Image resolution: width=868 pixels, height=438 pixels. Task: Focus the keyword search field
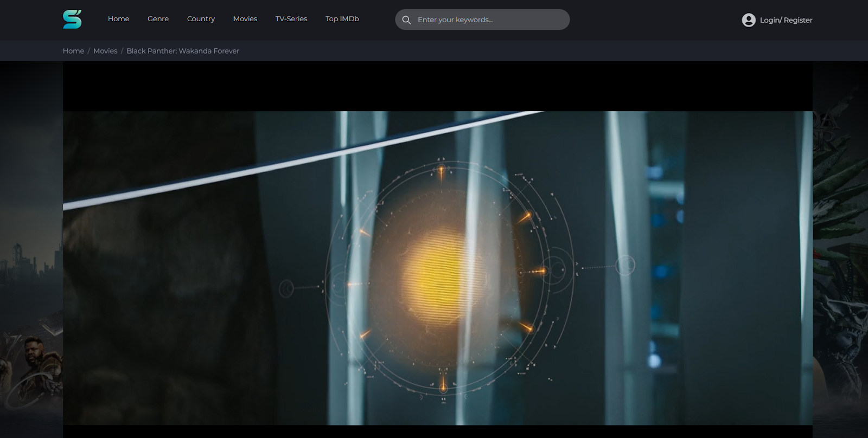[x=482, y=20]
